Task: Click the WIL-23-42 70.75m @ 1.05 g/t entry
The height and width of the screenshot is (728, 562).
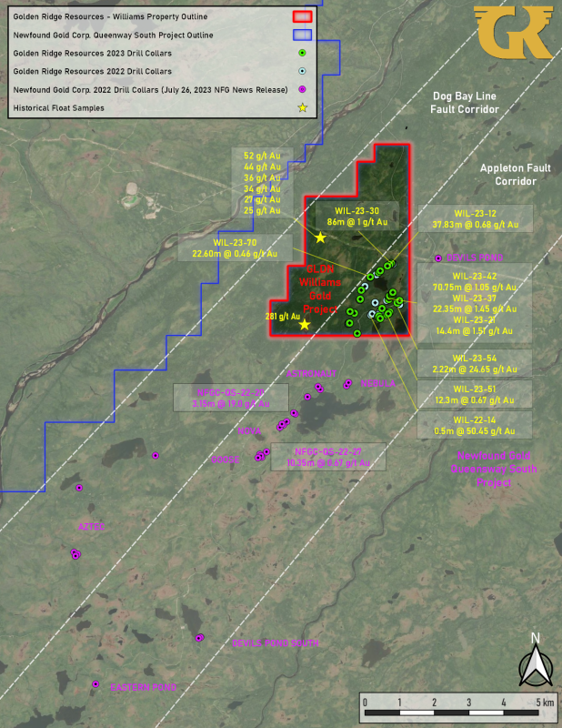Action: coord(475,282)
